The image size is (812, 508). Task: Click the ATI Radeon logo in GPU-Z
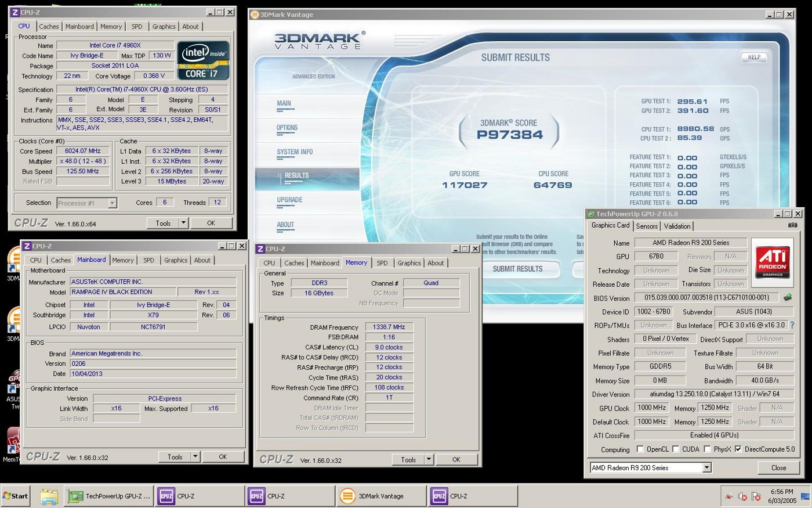pyautogui.click(x=773, y=262)
